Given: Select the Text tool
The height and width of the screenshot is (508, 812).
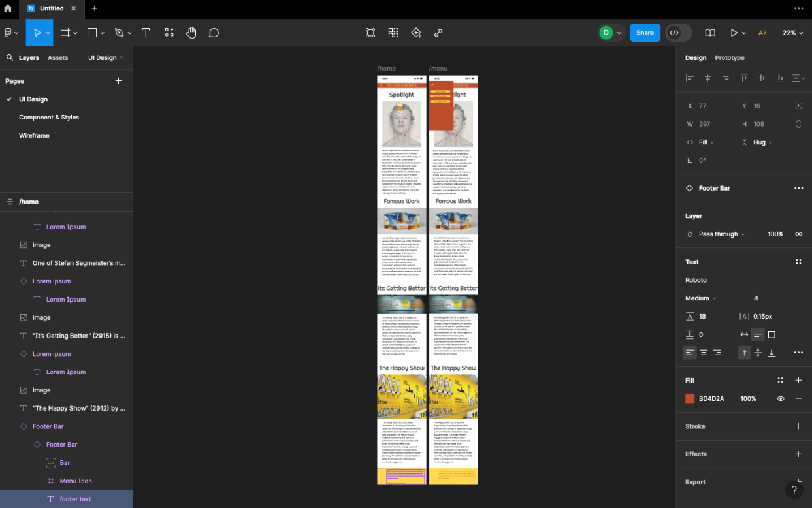Looking at the screenshot, I should pyautogui.click(x=146, y=33).
